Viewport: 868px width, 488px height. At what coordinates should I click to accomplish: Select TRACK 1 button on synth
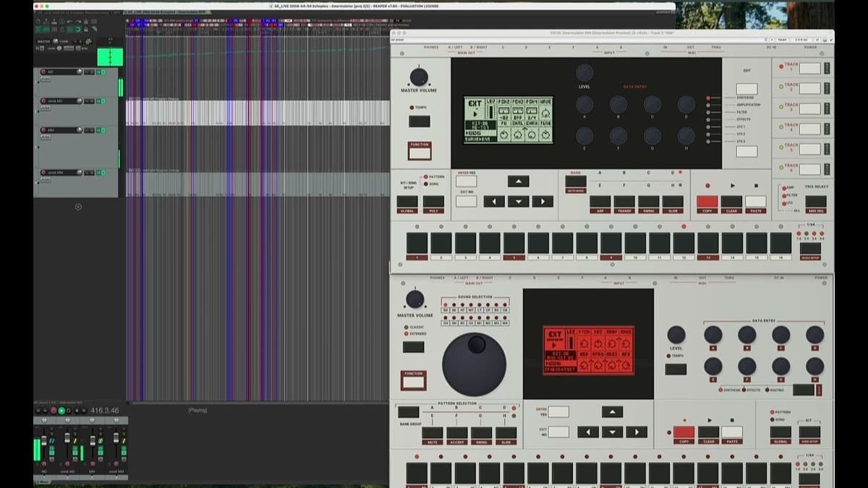pyautogui.click(x=810, y=68)
